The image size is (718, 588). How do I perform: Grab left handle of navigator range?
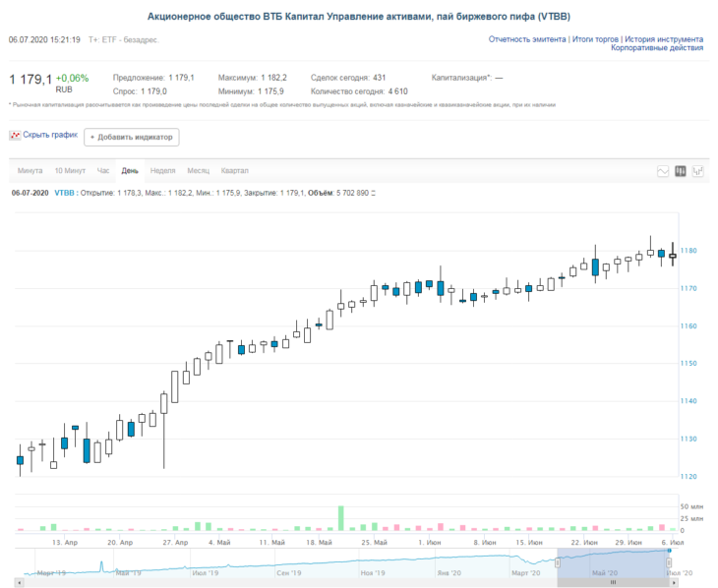[x=558, y=562]
